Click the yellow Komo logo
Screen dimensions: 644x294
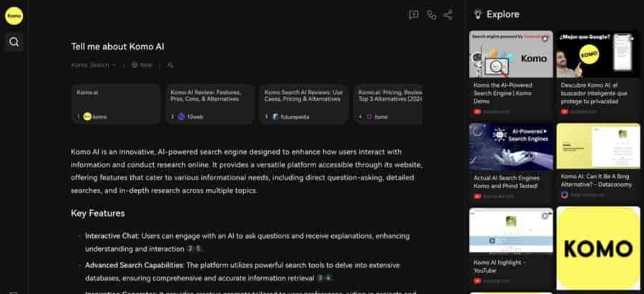coord(14,16)
